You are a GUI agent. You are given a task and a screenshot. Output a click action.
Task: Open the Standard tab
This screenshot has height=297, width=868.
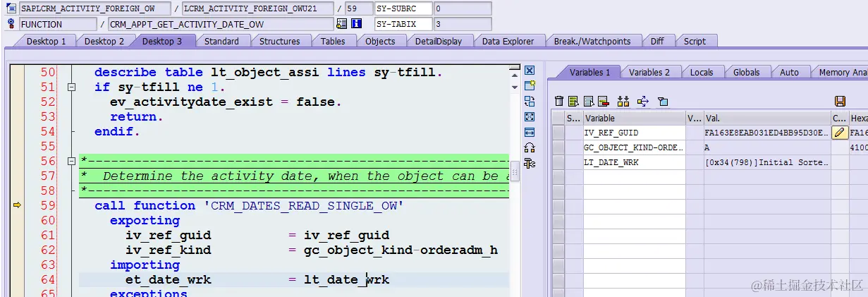click(x=221, y=41)
